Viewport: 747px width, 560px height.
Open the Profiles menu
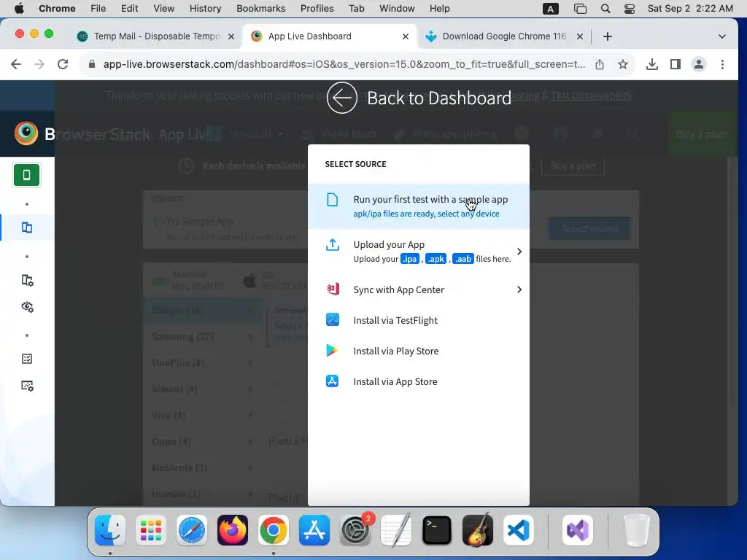[x=317, y=8]
